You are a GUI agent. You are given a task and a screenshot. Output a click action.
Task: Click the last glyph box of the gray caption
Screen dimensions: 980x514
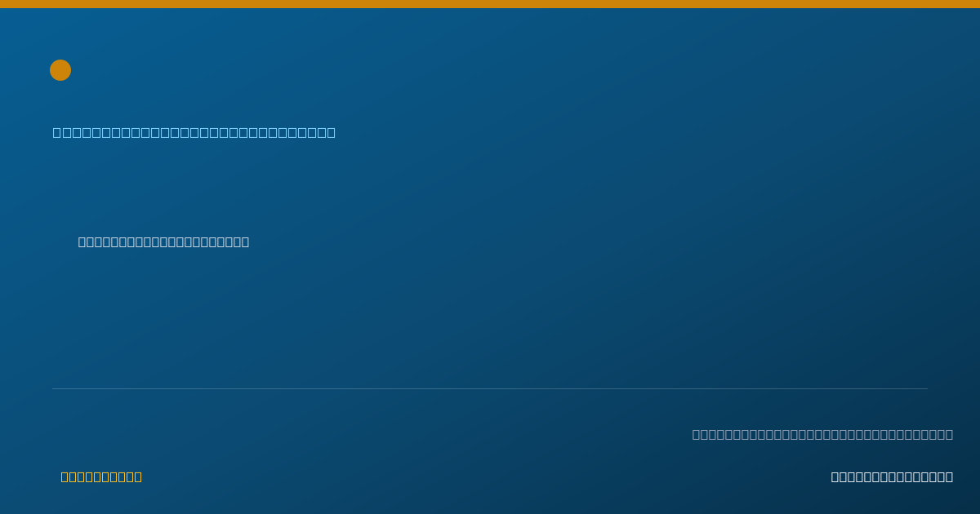click(949, 434)
